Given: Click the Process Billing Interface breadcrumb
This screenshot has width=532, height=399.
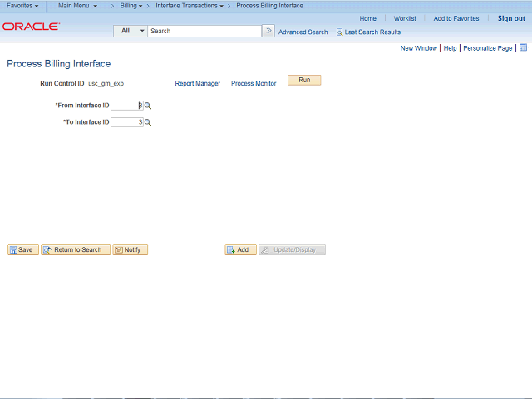Looking at the screenshot, I should 269,6.
